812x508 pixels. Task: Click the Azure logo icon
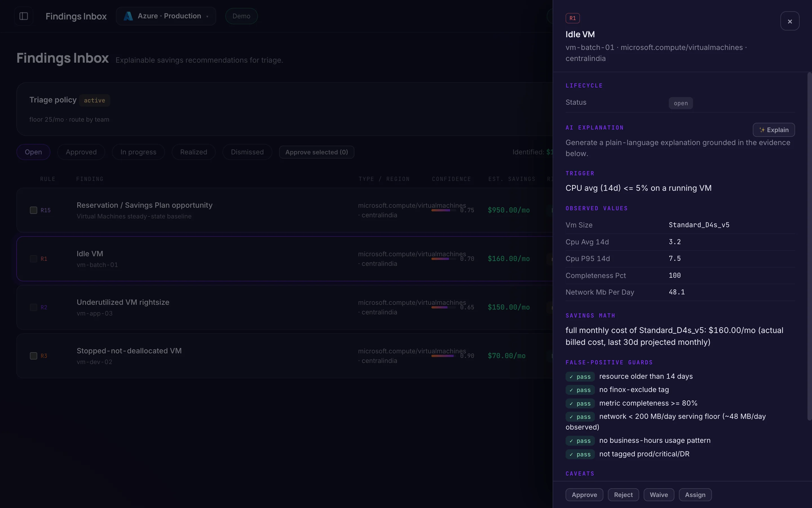pos(128,16)
